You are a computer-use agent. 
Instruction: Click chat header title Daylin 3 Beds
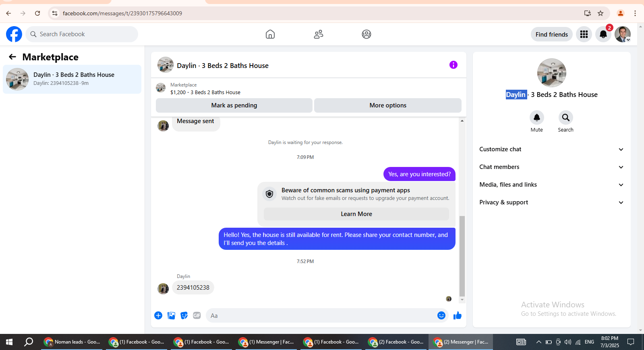click(x=223, y=66)
